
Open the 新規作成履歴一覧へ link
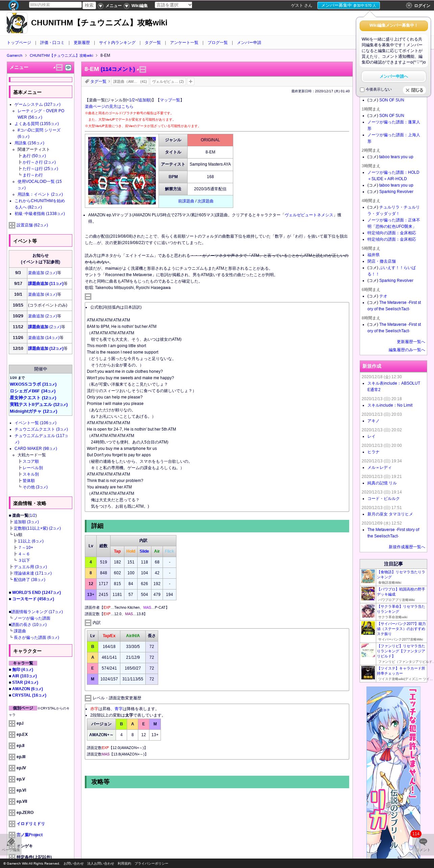click(x=407, y=547)
